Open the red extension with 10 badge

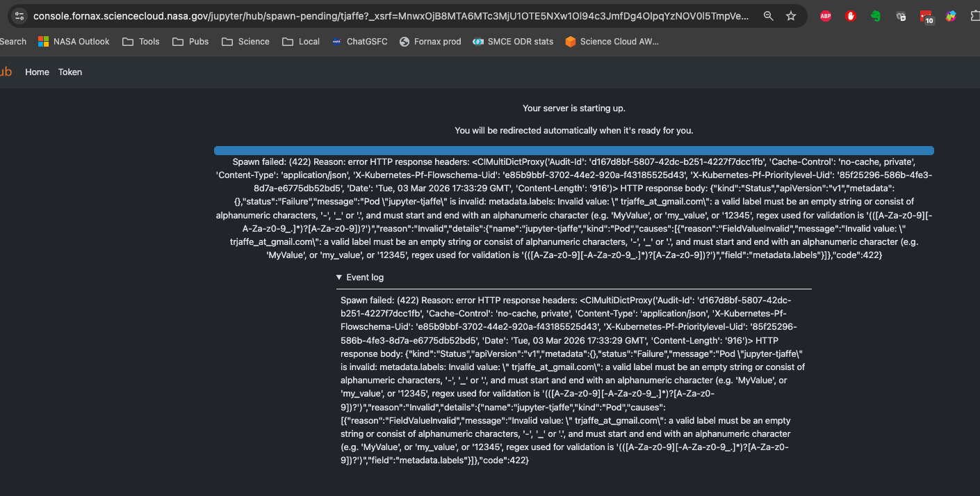click(x=926, y=17)
